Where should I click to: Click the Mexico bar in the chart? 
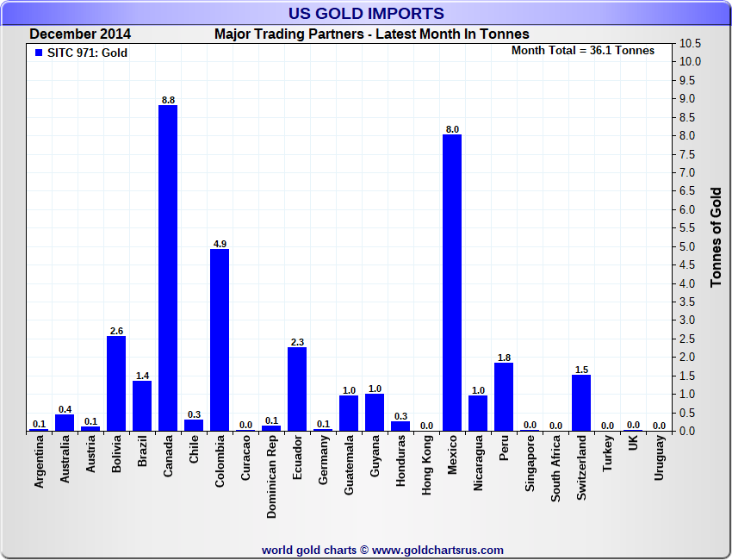click(452, 283)
